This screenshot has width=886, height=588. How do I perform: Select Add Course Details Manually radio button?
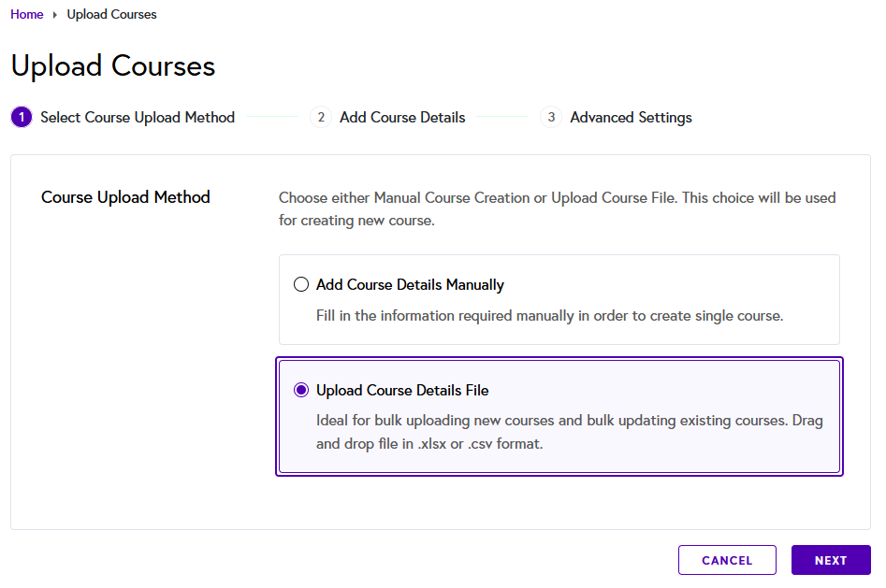301,284
